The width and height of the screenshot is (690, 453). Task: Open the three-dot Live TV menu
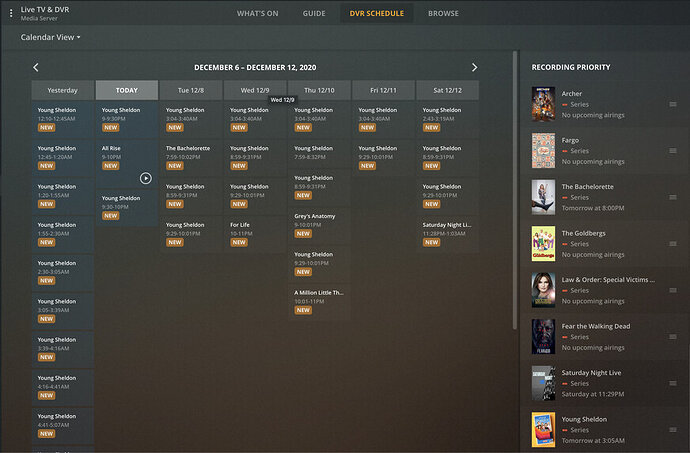click(11, 13)
